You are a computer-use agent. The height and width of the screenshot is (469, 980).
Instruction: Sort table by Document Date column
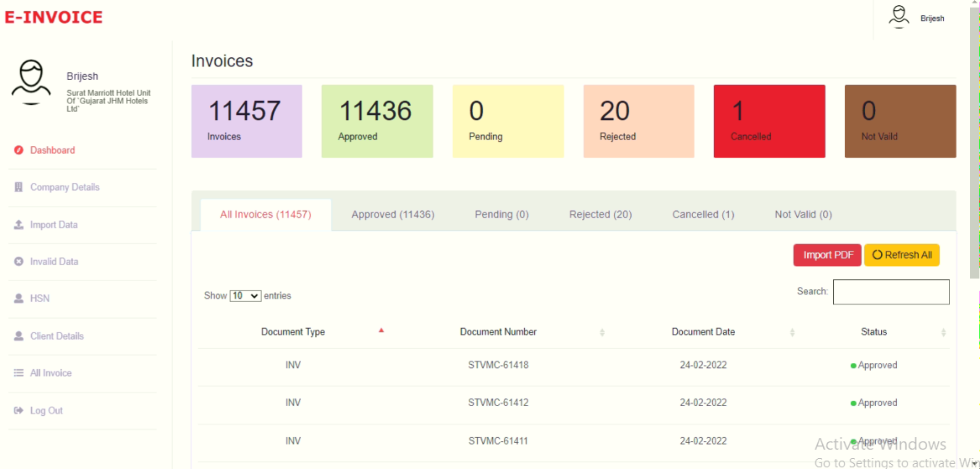tap(703, 332)
